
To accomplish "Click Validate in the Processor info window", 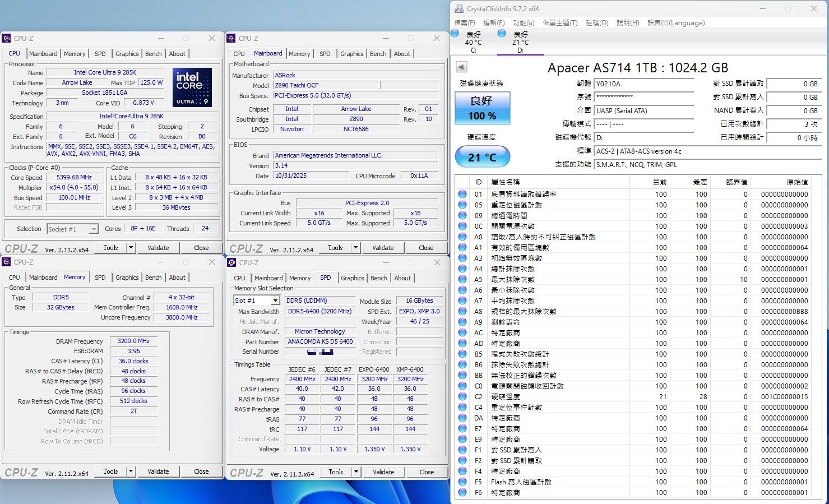I will (158, 247).
